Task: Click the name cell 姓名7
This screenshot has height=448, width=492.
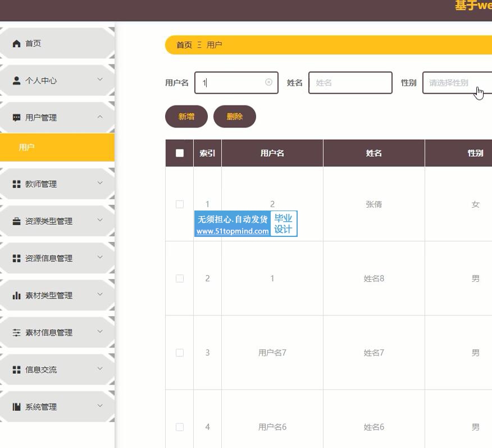Action: [373, 353]
